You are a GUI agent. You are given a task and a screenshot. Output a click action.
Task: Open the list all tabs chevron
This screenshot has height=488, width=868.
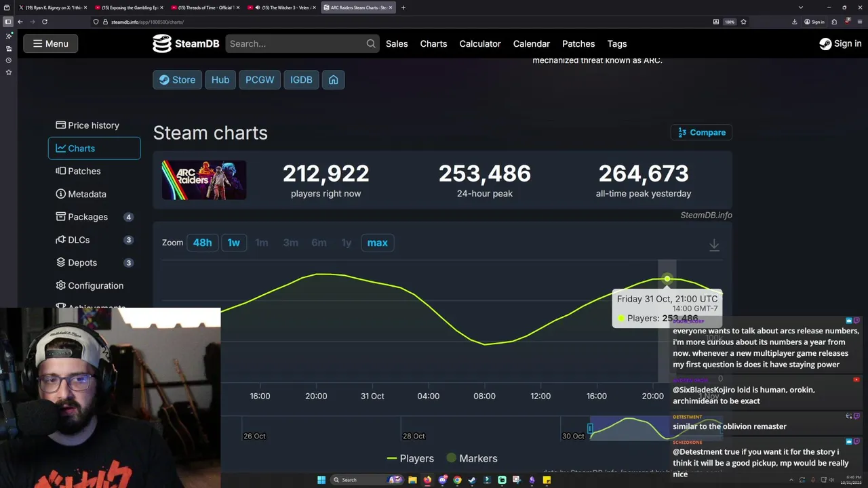pos(801,7)
